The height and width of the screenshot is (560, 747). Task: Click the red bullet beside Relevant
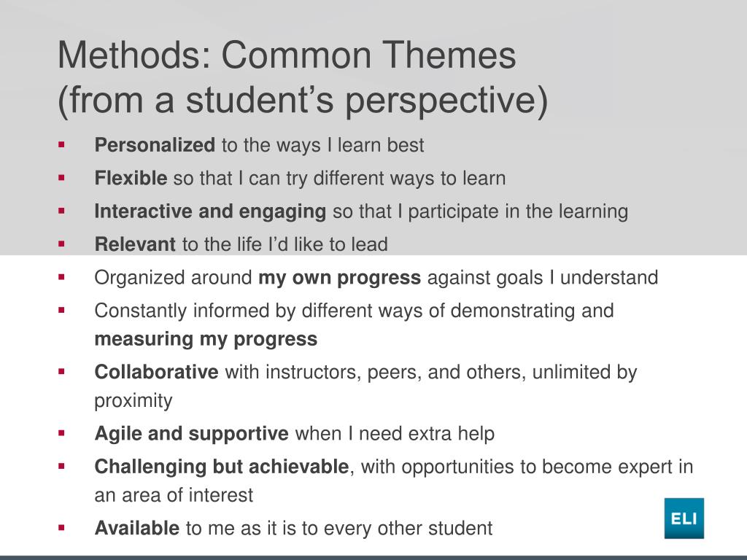(x=61, y=244)
